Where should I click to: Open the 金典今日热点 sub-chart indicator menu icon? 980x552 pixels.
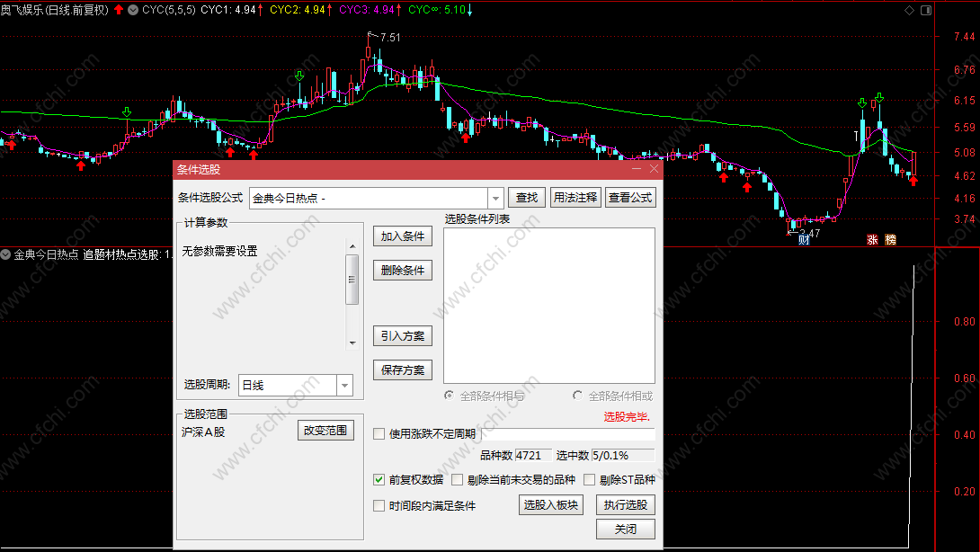click(5, 254)
